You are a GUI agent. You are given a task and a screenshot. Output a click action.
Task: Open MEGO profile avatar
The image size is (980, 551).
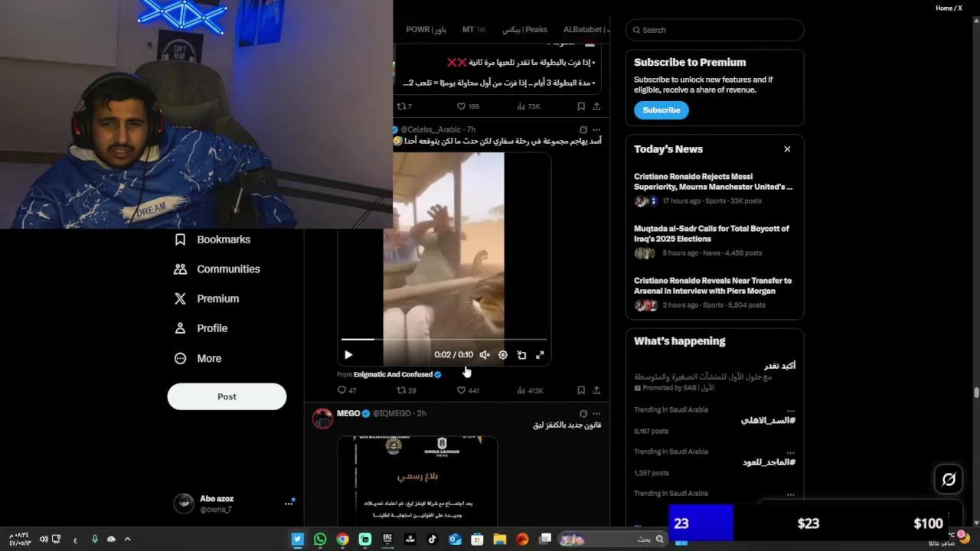click(323, 419)
